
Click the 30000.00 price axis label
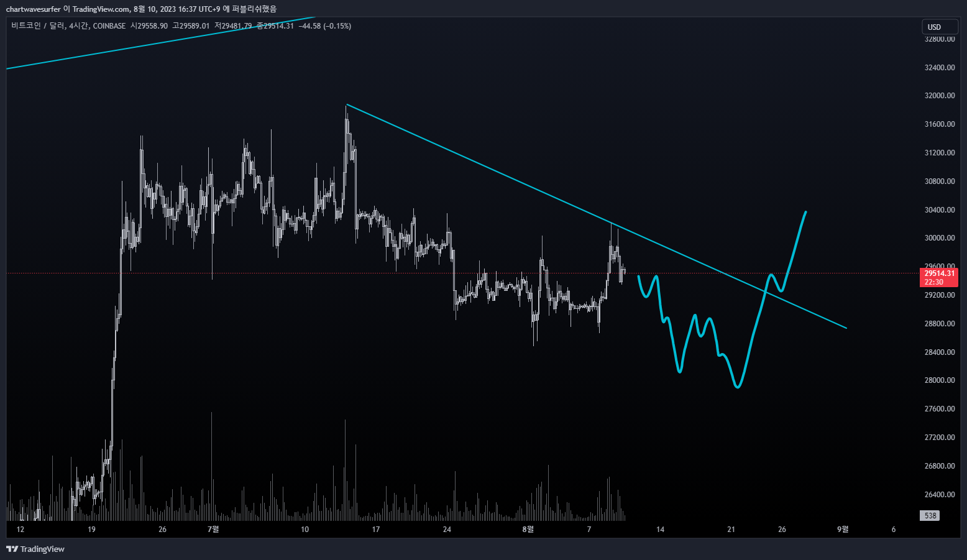(940, 238)
